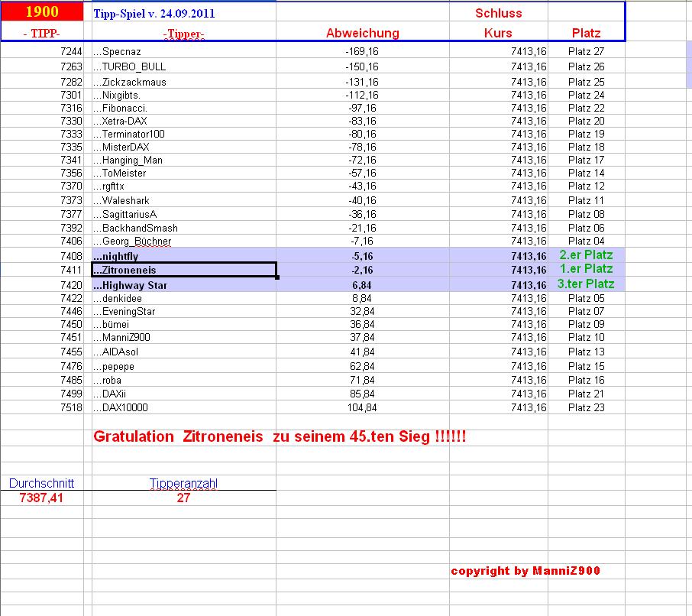Select the Durchschnitt label cell
The height and width of the screenshot is (616, 692).
coord(41,483)
